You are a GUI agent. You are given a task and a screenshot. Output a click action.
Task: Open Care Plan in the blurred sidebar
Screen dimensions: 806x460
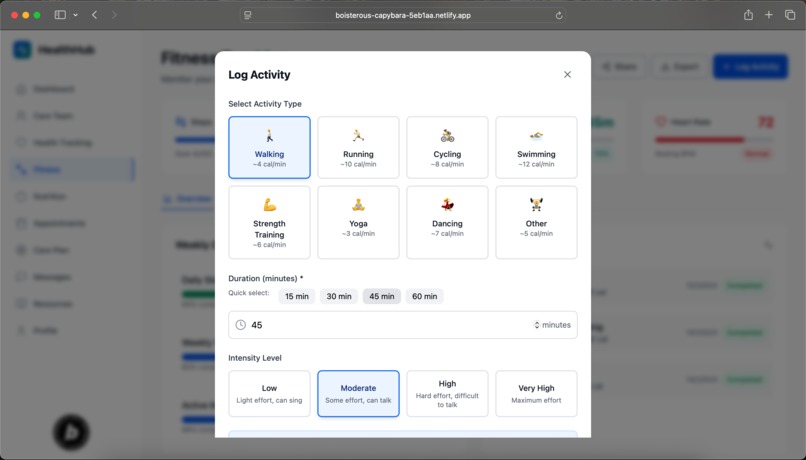click(72, 250)
